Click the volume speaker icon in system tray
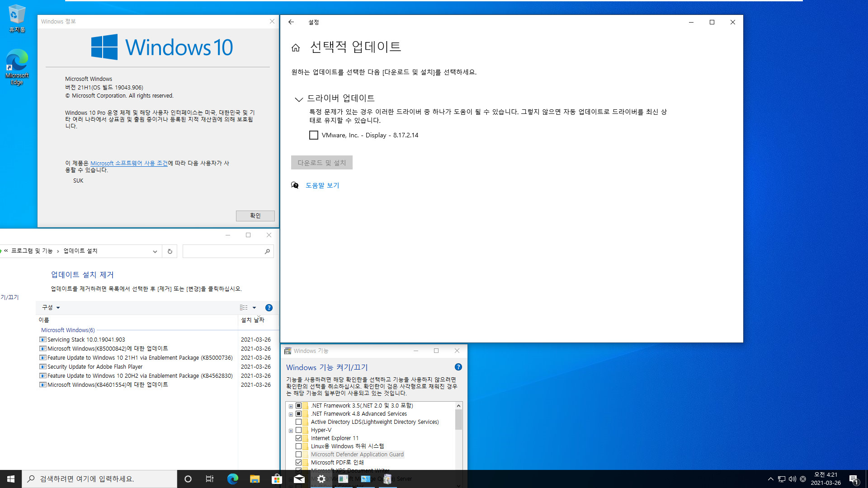868x488 pixels. pos(793,479)
